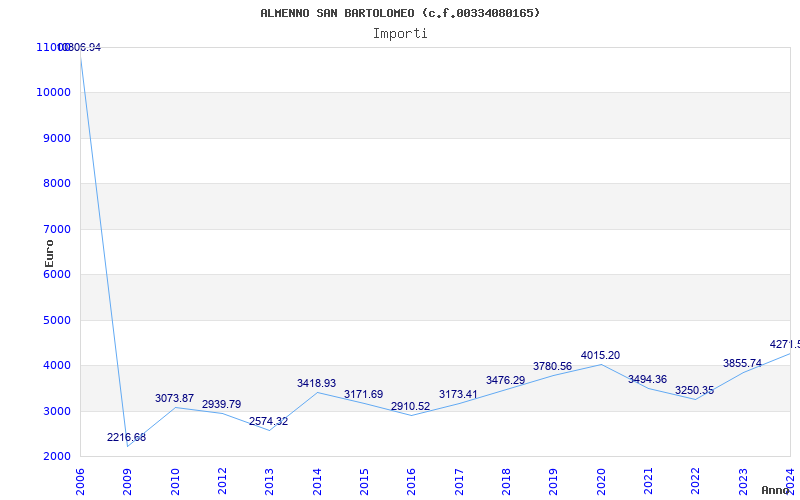Click the 4000 Euro axis value
The width and height of the screenshot is (800, 500).
pyautogui.click(x=56, y=366)
